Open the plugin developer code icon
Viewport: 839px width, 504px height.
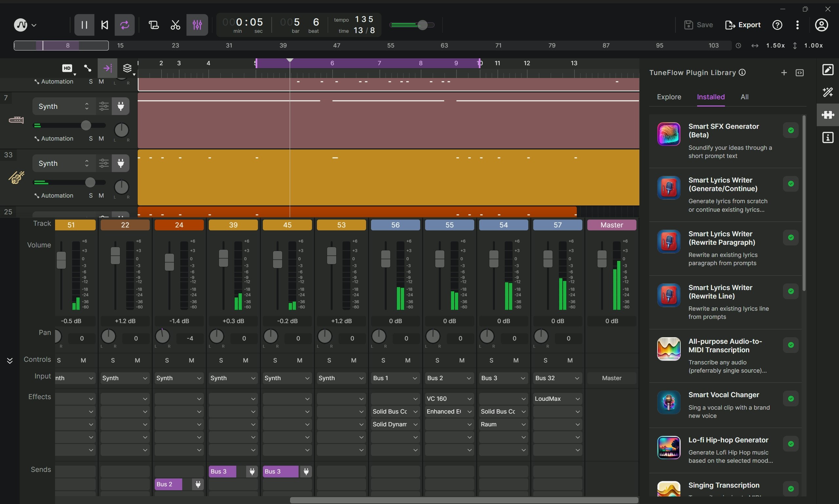click(x=800, y=73)
